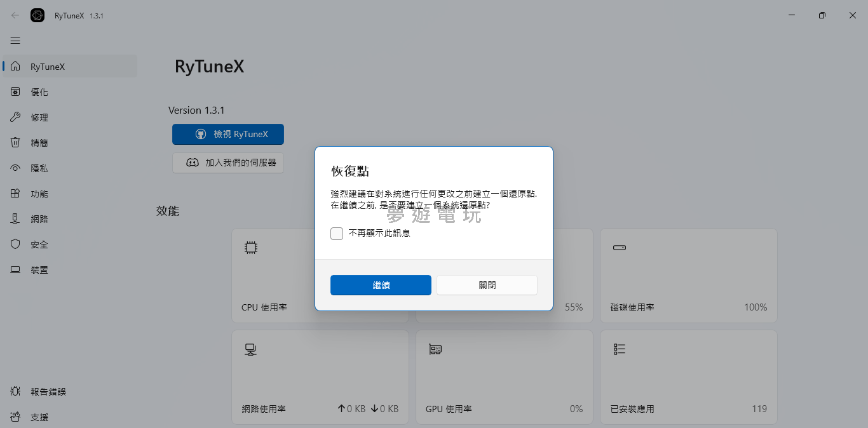Click the 恢復點 dialog title

pyautogui.click(x=350, y=171)
